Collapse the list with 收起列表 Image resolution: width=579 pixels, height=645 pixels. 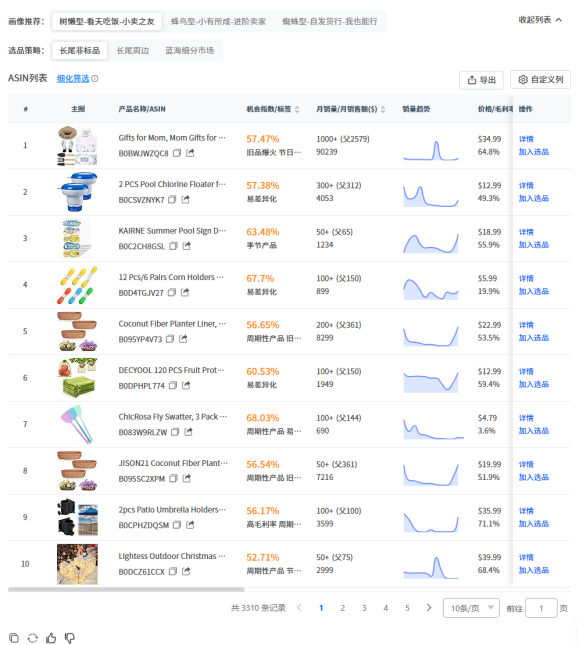click(x=540, y=20)
